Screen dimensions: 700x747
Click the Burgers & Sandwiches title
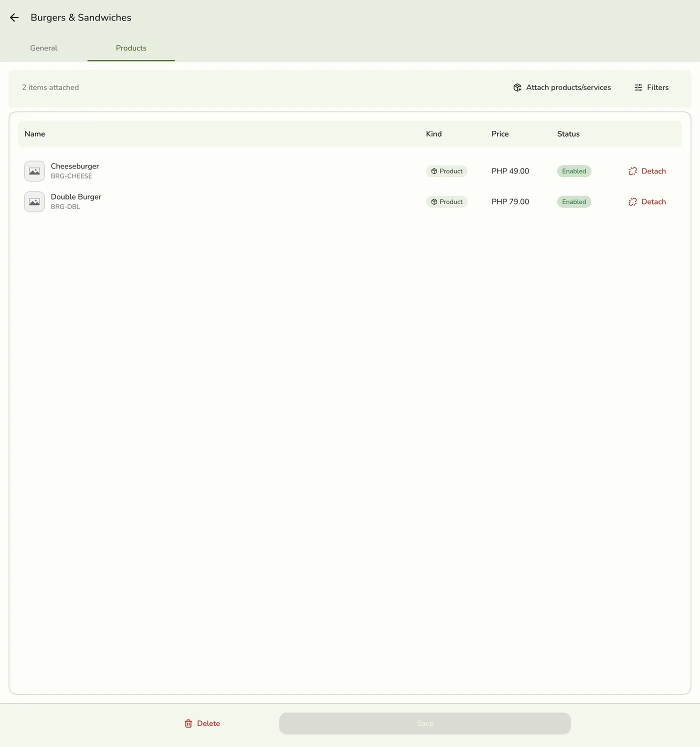81,17
